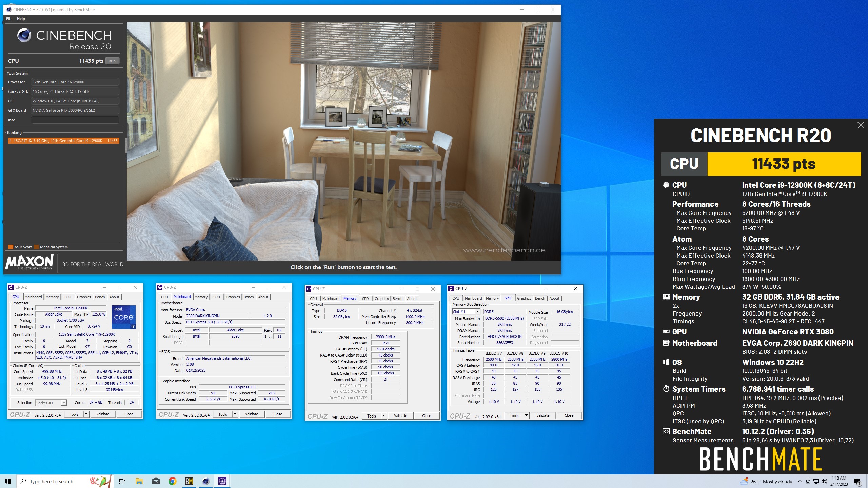Expand the Tools arrow in the CPU-Z Mainboard window
The image size is (868, 488).
pos(235,414)
